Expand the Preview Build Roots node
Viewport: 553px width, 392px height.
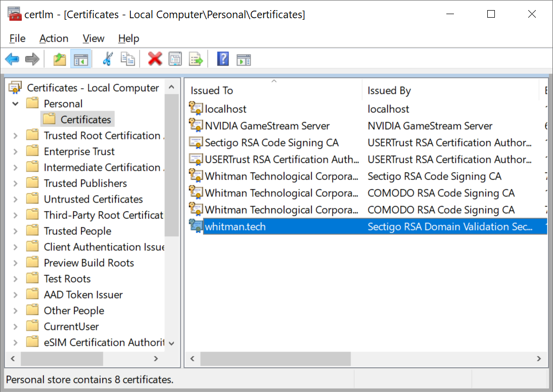(16, 263)
